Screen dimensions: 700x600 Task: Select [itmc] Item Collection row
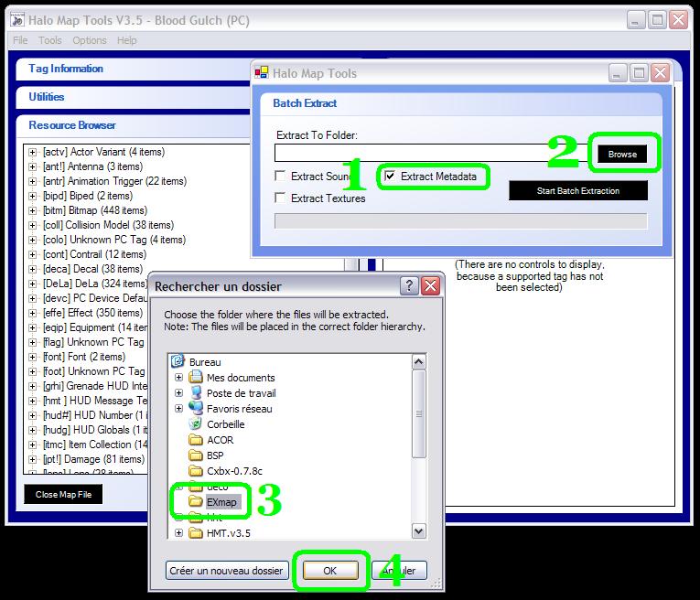click(x=94, y=445)
